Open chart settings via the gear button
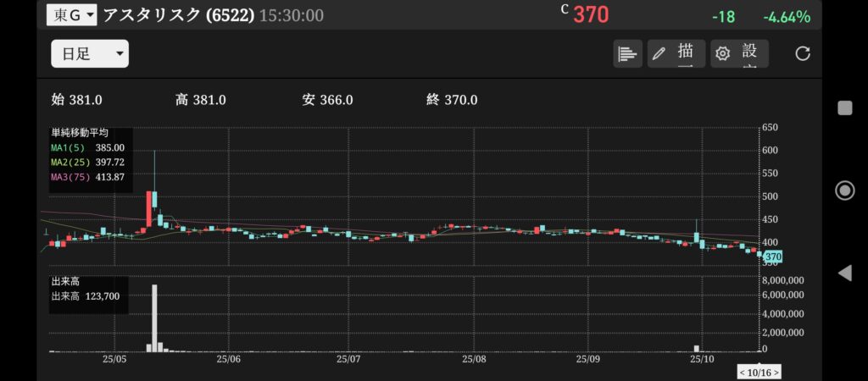868x381 pixels. [739, 53]
